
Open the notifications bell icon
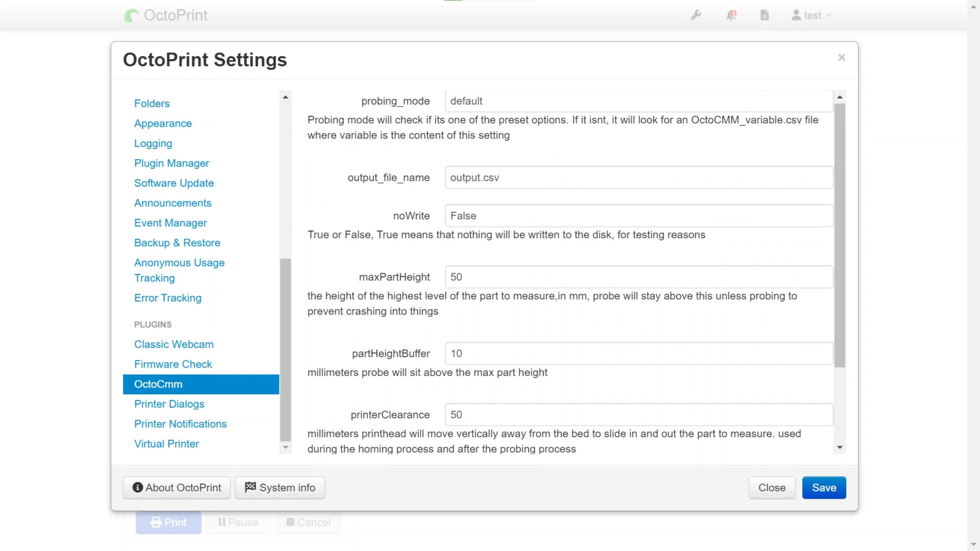point(731,15)
